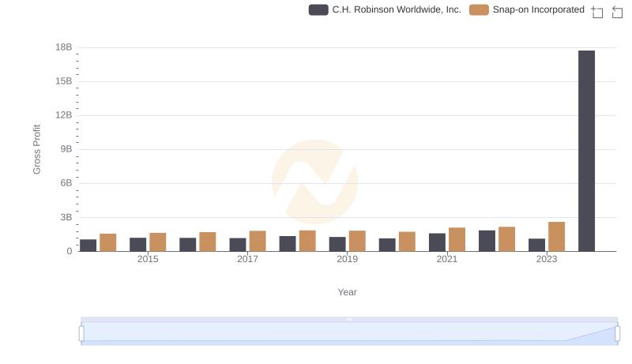Viewport: 632px width, 364px height.
Task: Click the 9B y-axis tick label
Action: coord(66,149)
